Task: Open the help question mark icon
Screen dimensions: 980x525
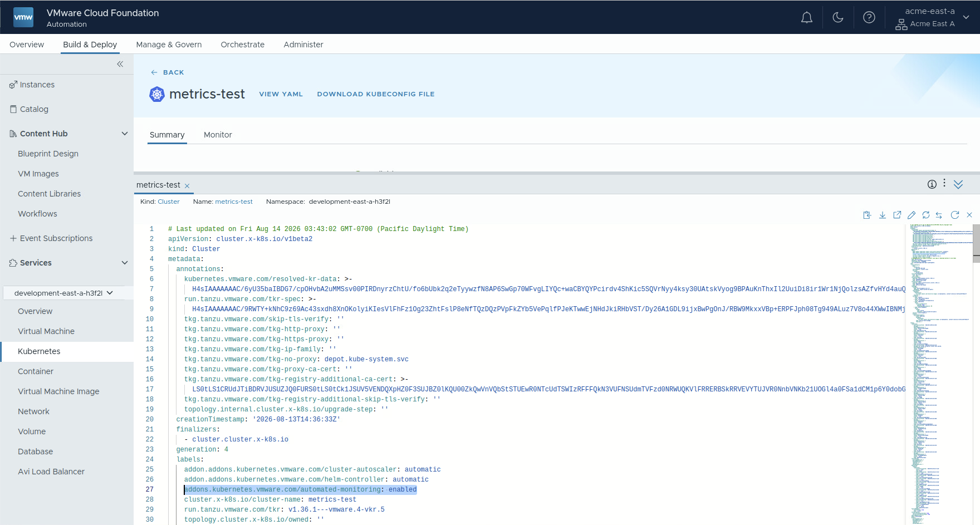Action: click(x=869, y=17)
